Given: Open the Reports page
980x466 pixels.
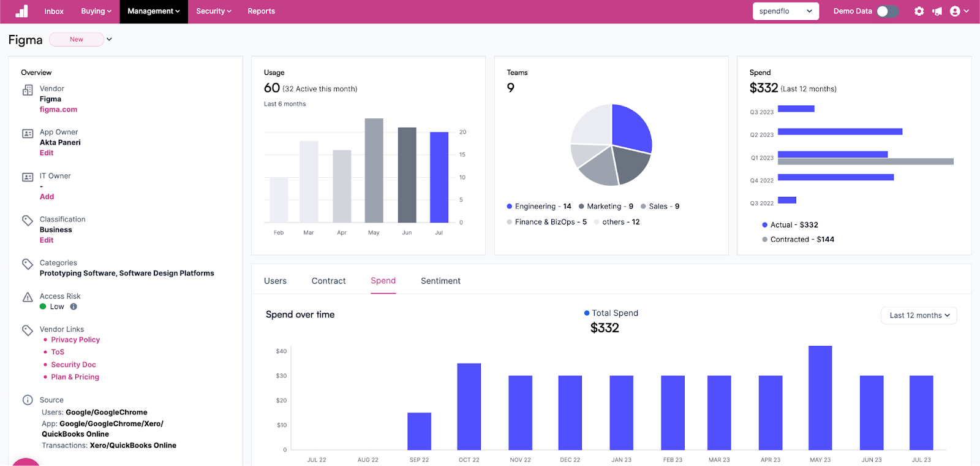Looking at the screenshot, I should coord(261,11).
